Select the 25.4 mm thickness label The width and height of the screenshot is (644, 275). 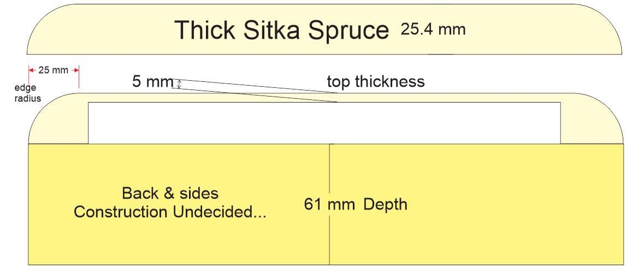pos(433,29)
